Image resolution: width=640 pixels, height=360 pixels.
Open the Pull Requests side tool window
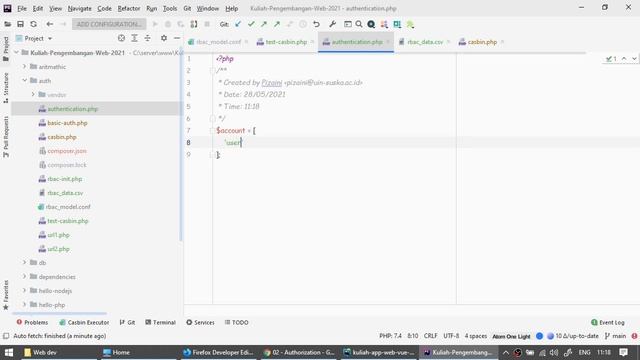6,137
